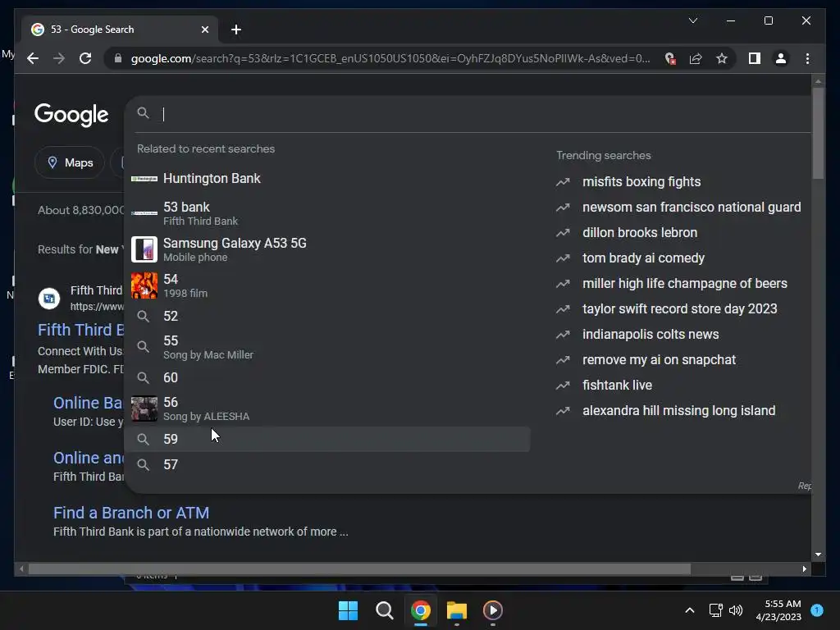Open Find a Branch or ATM link
Viewport: 840px width, 630px height.
coord(131,513)
